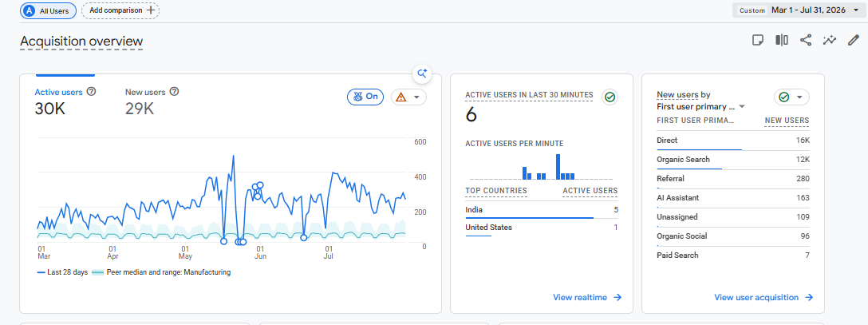
Task: Open the data quality warning dropdown
Action: [x=408, y=97]
